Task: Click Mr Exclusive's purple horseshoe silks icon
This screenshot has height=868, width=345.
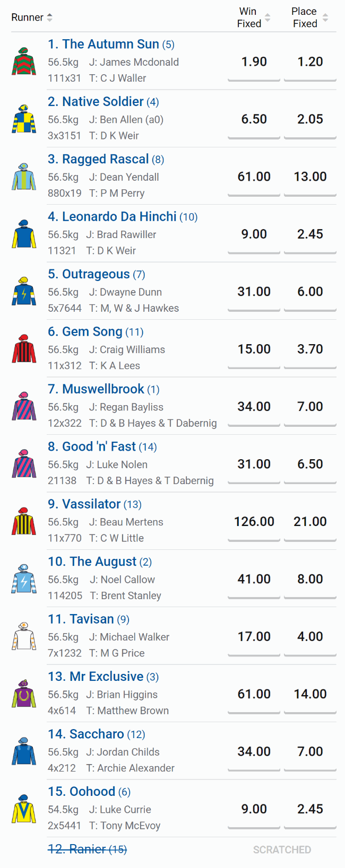Action: 24,694
